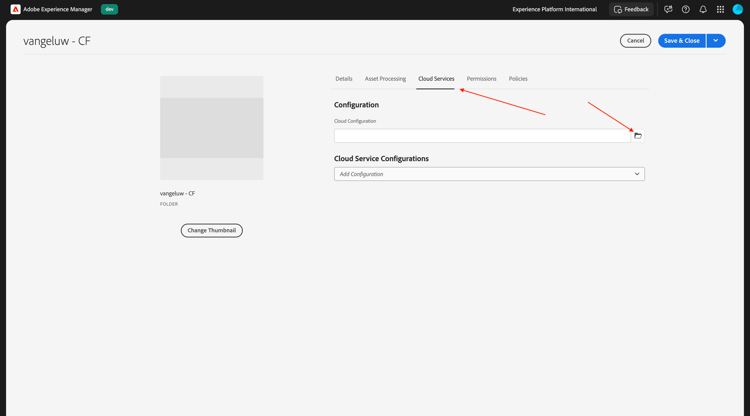Screen dimensions: 750x416
Task: Click the Cloud Service Configurations heading
Action: coord(381,159)
